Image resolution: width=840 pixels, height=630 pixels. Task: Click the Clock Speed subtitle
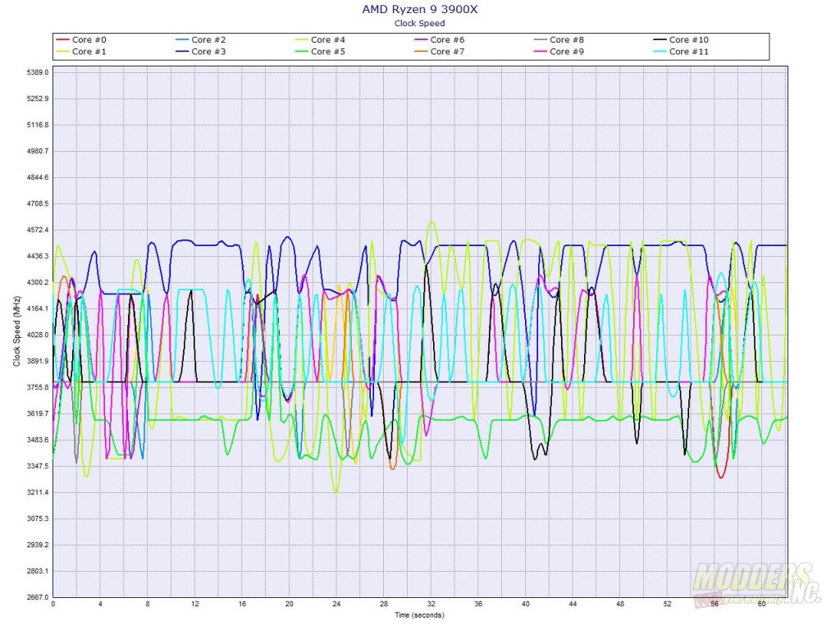point(419,23)
